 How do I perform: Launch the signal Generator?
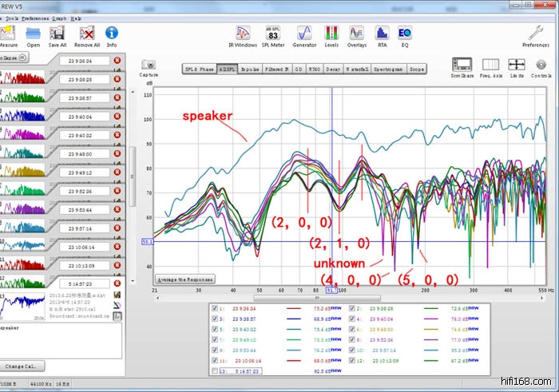(x=304, y=34)
